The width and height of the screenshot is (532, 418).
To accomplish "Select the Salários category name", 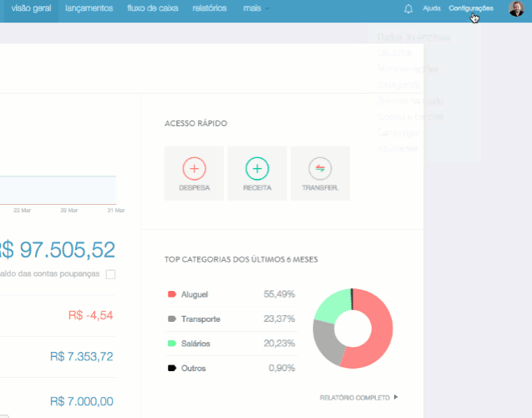I will (195, 344).
